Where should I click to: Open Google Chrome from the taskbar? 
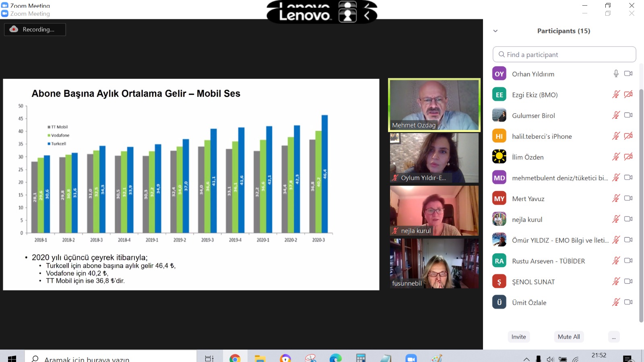tap(235, 358)
